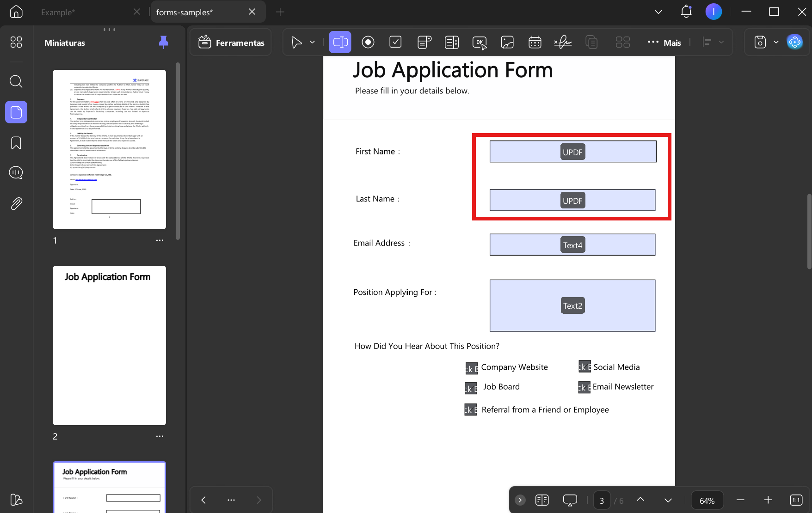Screen dimensions: 812x513
Task: Expand the save options dropdown arrow
Action: [x=776, y=43]
